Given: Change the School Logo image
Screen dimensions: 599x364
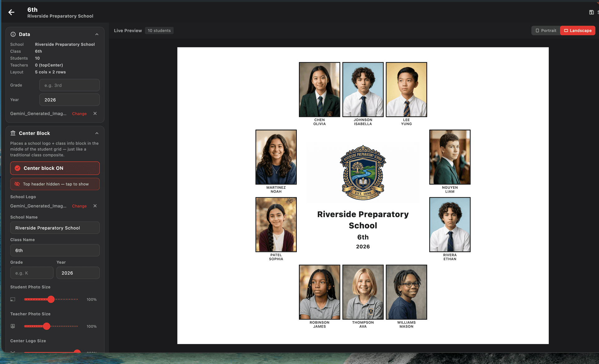Looking at the screenshot, I should tap(79, 206).
